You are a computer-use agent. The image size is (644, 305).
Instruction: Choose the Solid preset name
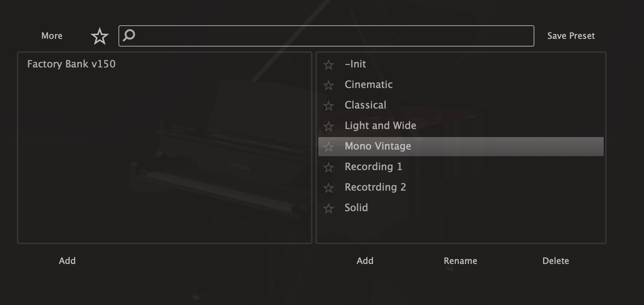coord(356,208)
